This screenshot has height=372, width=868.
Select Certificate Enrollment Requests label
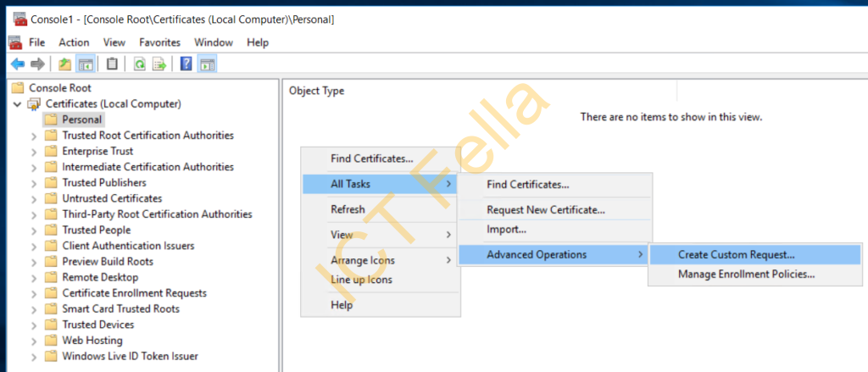tap(135, 293)
